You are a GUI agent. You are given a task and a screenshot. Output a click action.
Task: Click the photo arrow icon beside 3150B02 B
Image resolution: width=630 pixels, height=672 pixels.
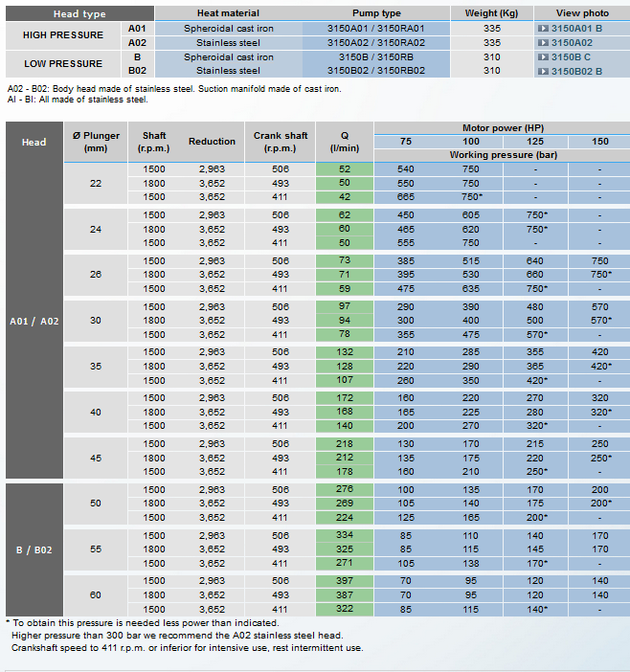point(544,71)
